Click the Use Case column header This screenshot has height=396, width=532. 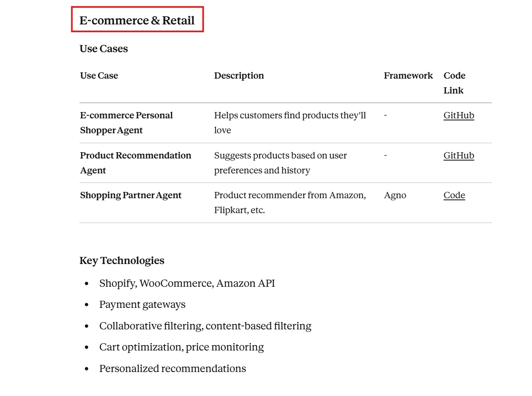click(99, 76)
